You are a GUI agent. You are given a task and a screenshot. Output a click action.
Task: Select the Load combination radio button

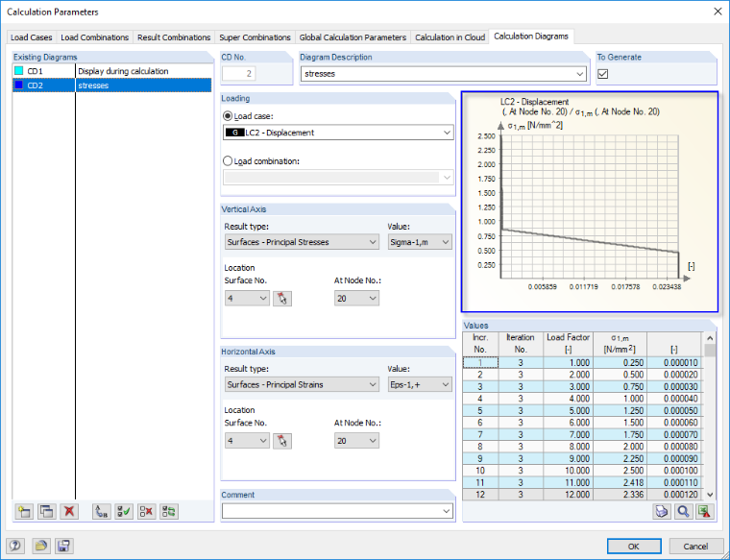tap(228, 161)
